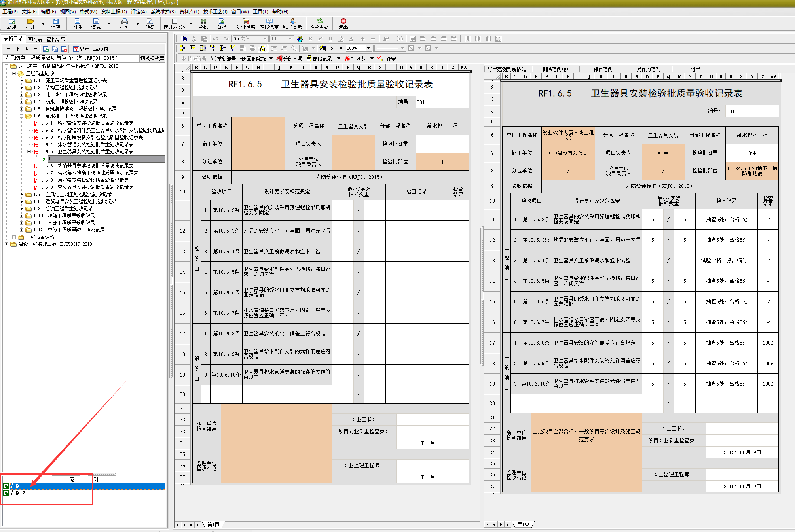Open the 工程(P) menu
This screenshot has width=795, height=532.
coord(10,12)
